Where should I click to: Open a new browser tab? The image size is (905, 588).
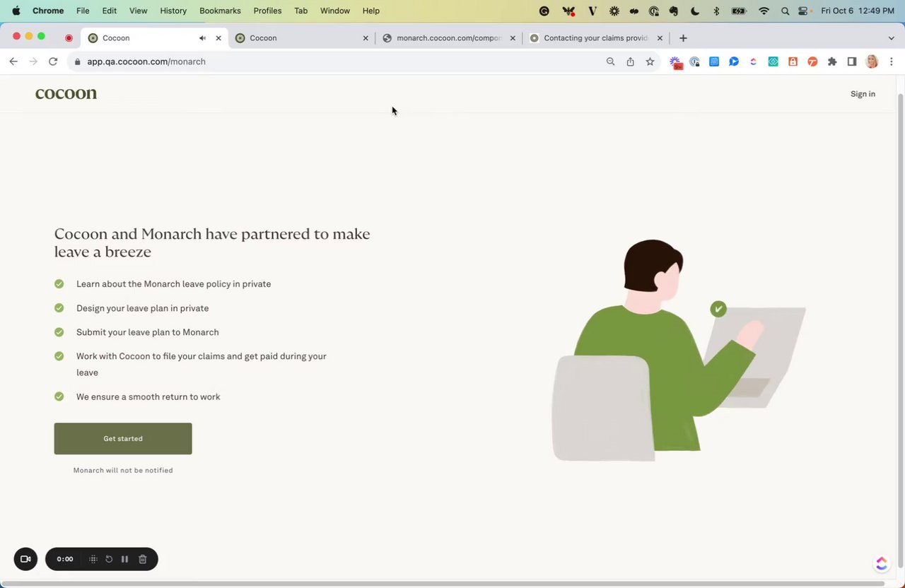tap(683, 38)
